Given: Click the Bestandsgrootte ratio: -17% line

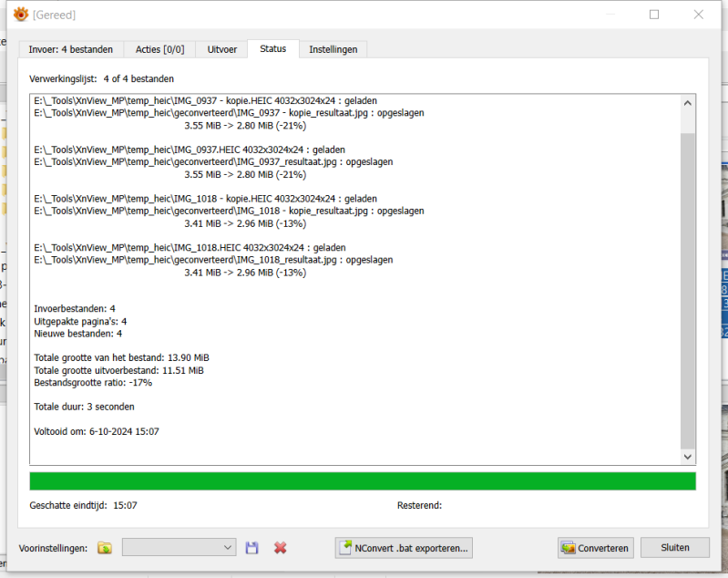Looking at the screenshot, I should [x=93, y=382].
